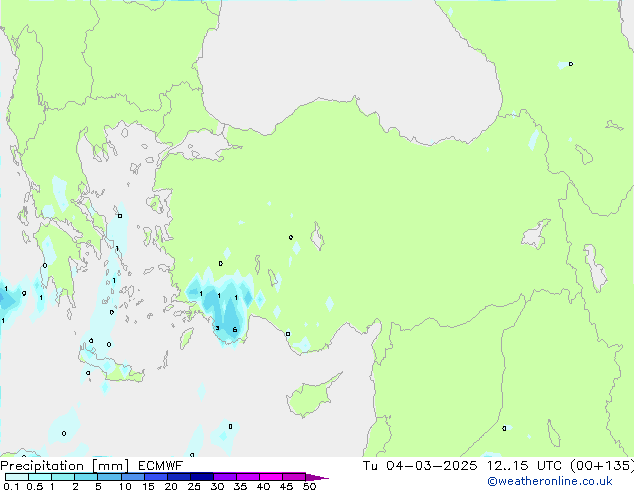This screenshot has width=634, height=490.
Task: Click the '12..15 UTC' time range text
Action: tap(524, 466)
